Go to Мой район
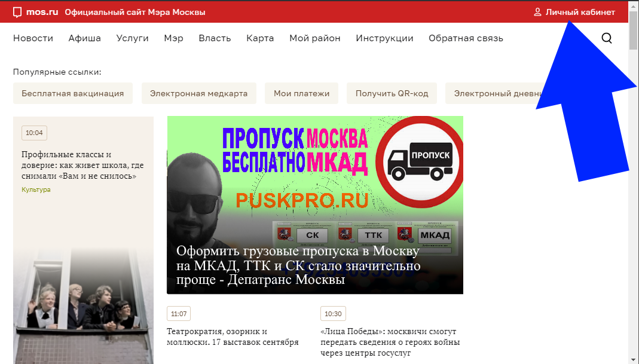This screenshot has height=364, width=639. (314, 38)
